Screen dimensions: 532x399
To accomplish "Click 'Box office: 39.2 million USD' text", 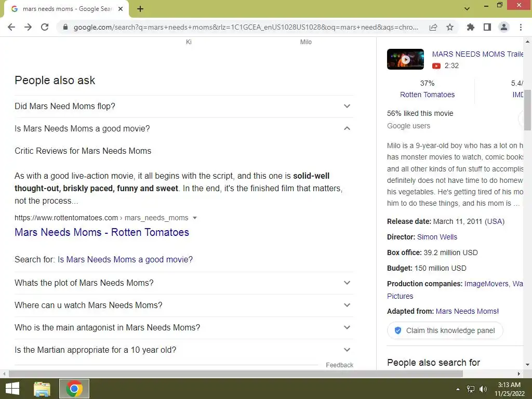I will pyautogui.click(x=432, y=252).
